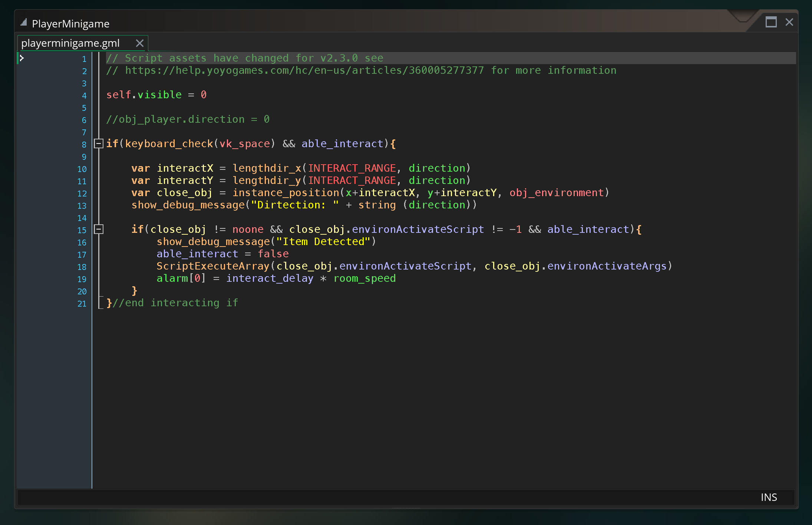812x525 pixels.
Task: Maximize the PlayerMinigame window
Action: click(x=771, y=22)
